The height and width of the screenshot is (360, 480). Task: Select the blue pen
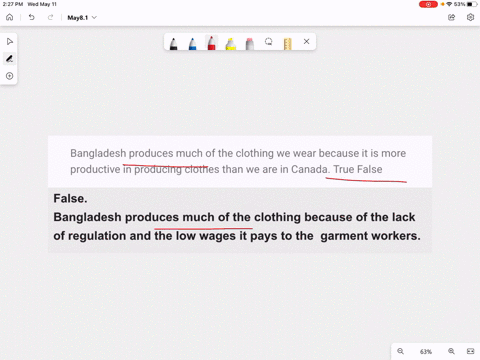point(192,43)
